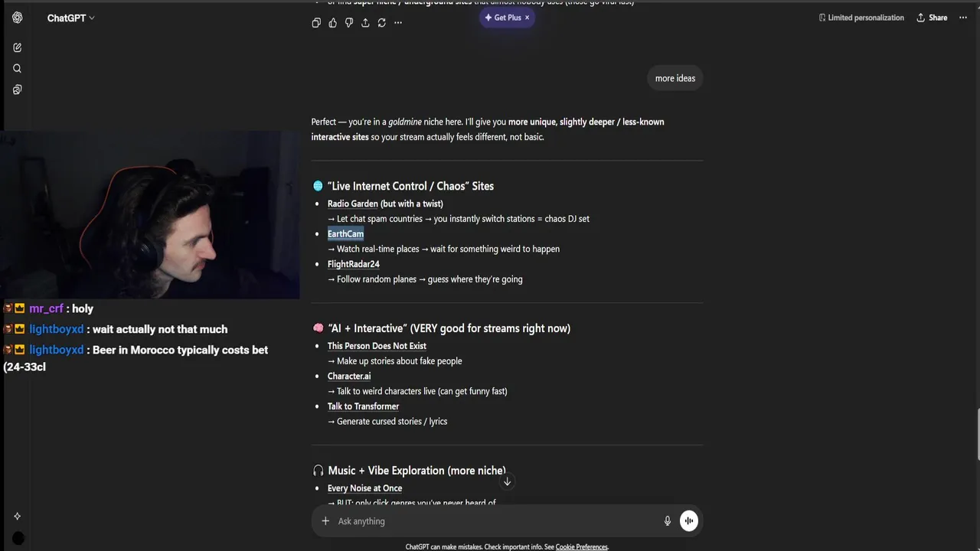Click the share upload icon under response
Viewport: 980px width, 551px height.
tap(365, 23)
